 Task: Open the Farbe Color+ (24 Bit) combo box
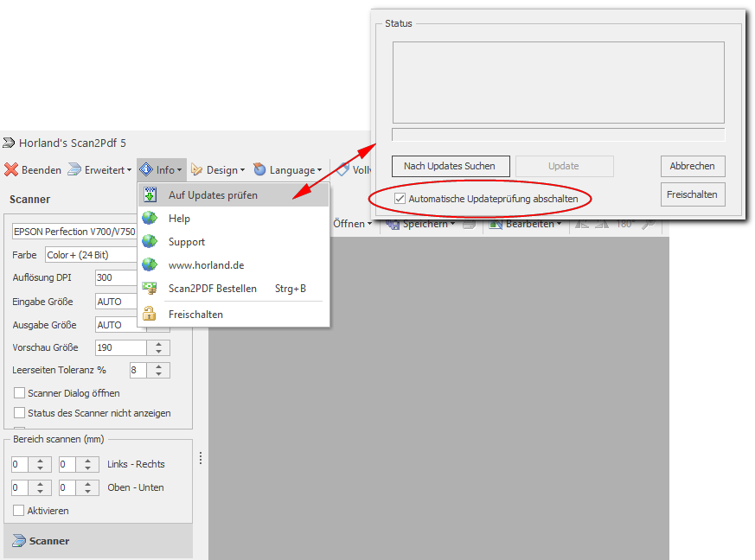click(x=92, y=255)
